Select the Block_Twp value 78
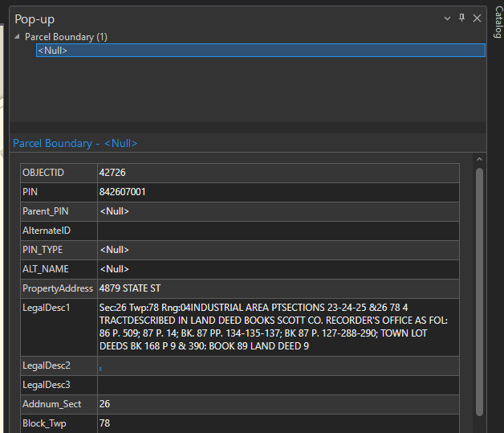Image resolution: width=504 pixels, height=433 pixels. pos(104,423)
